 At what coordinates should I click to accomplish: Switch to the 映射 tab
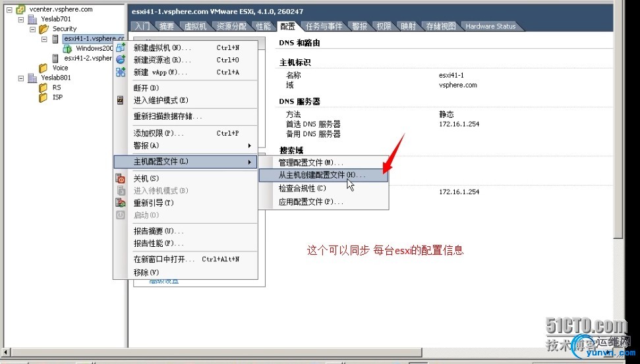click(x=408, y=26)
